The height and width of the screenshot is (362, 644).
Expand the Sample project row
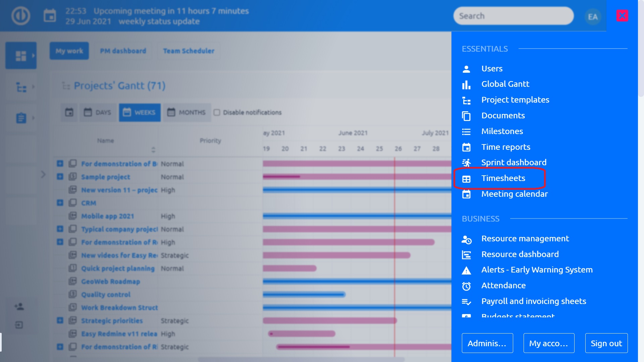[x=60, y=177]
